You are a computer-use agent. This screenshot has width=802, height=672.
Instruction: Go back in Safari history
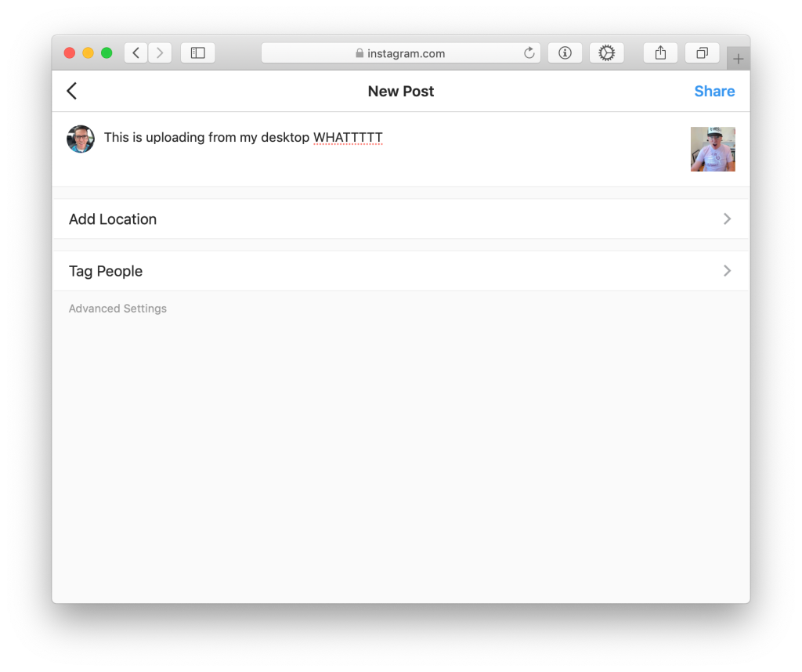(136, 52)
